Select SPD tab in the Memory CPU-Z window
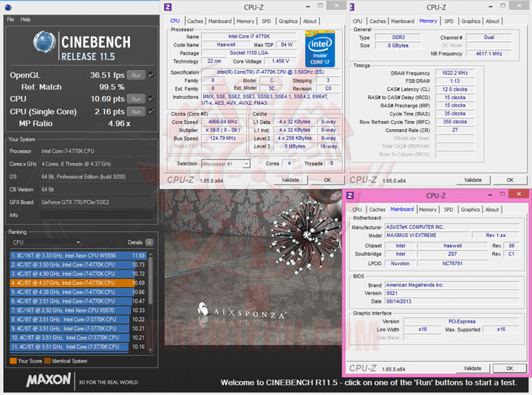The width and height of the screenshot is (532, 395). pyautogui.click(x=449, y=21)
